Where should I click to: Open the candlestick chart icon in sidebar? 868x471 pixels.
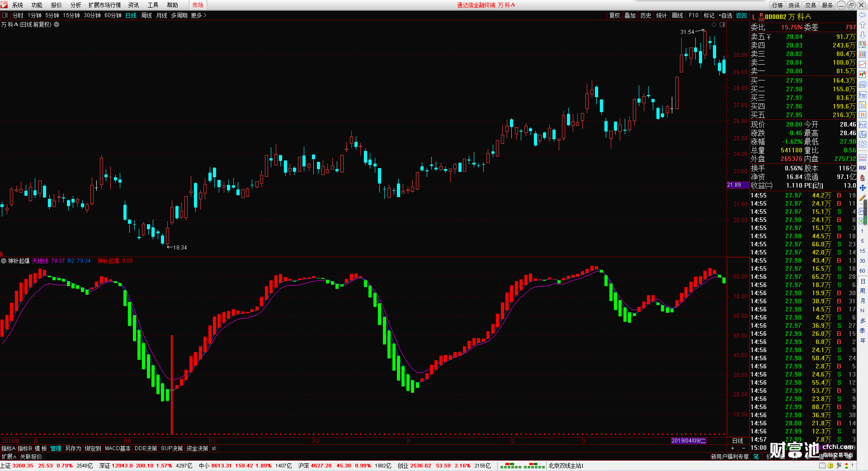tap(863, 75)
